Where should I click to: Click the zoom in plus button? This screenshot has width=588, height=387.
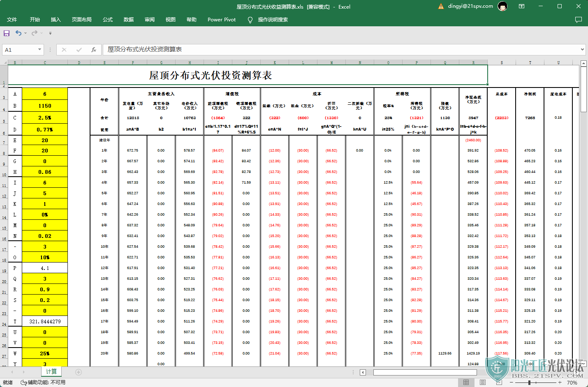click(x=560, y=382)
